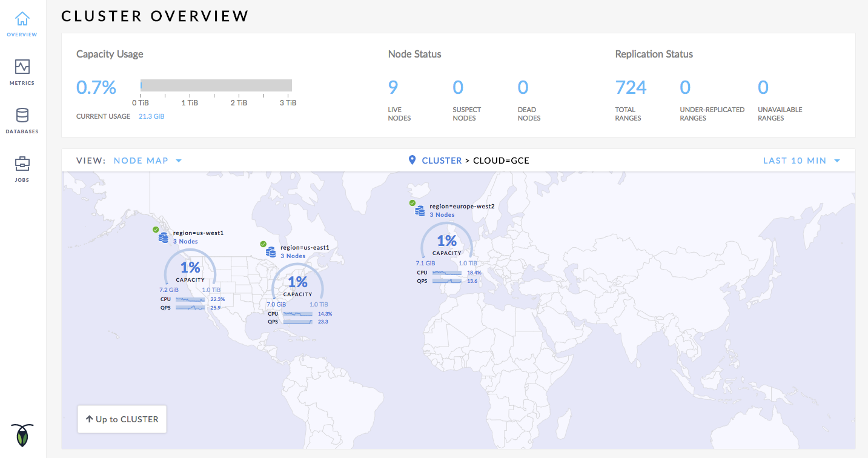Click the us-west1 1% capacity gauge
The image size is (868, 458).
190,269
